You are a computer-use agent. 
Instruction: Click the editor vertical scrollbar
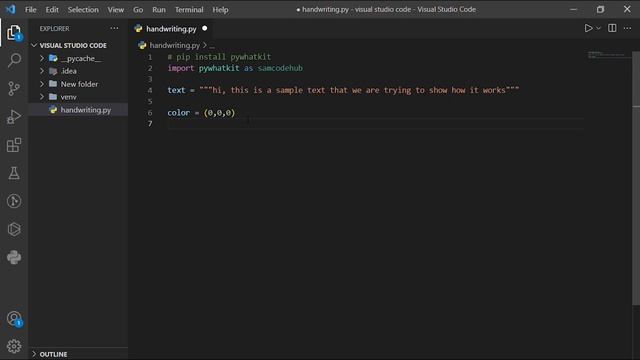point(636,178)
